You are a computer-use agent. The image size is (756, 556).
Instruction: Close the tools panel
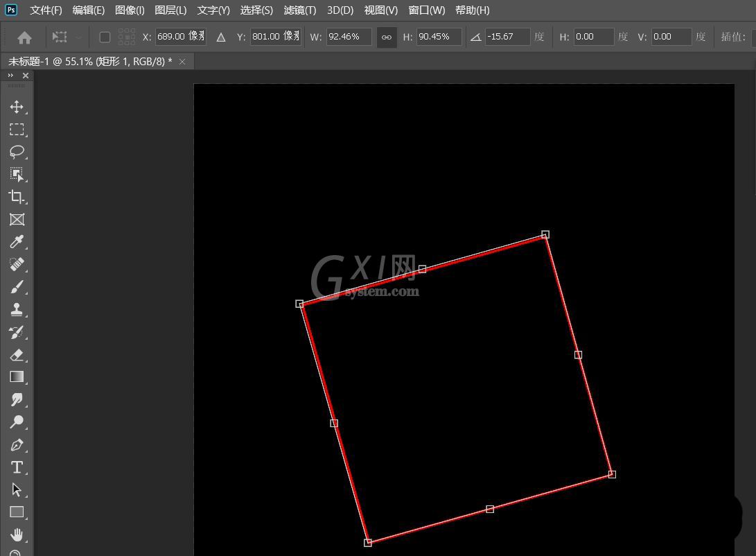click(26, 76)
